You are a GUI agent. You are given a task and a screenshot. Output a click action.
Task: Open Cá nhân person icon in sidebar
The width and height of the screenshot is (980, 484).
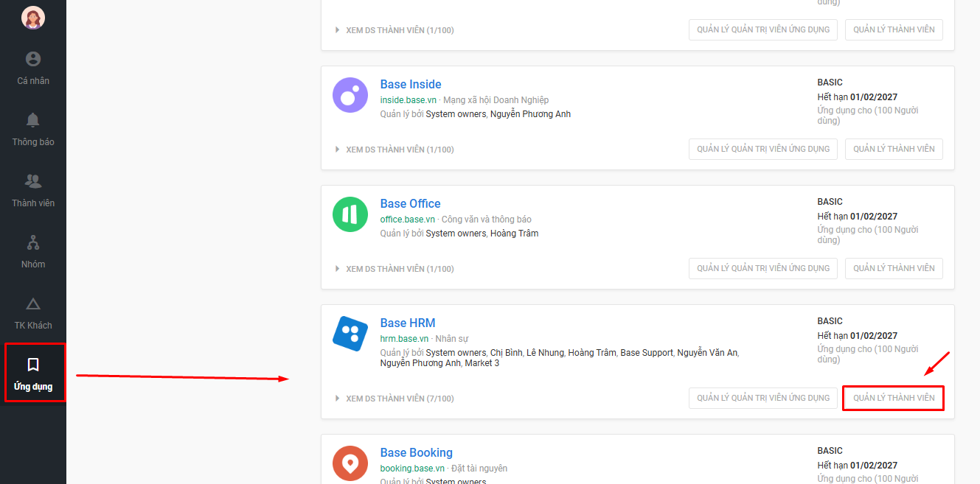[33, 59]
